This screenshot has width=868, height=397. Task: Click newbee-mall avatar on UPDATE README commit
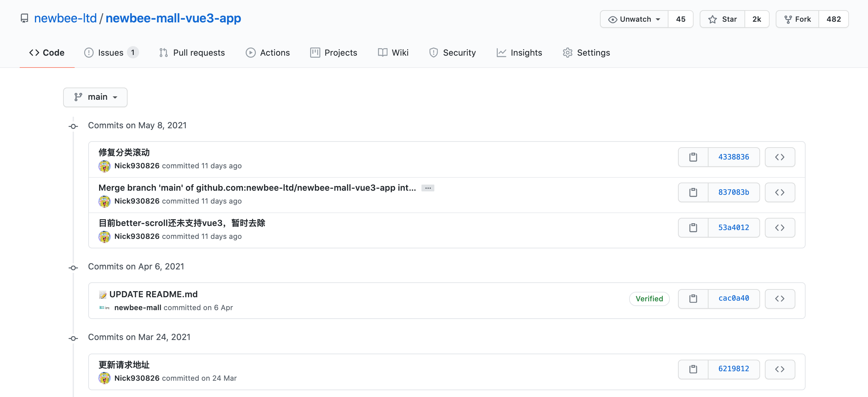click(105, 308)
